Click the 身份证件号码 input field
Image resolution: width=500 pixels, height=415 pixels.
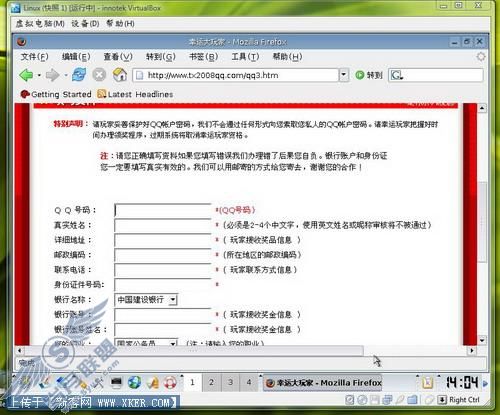(163, 285)
